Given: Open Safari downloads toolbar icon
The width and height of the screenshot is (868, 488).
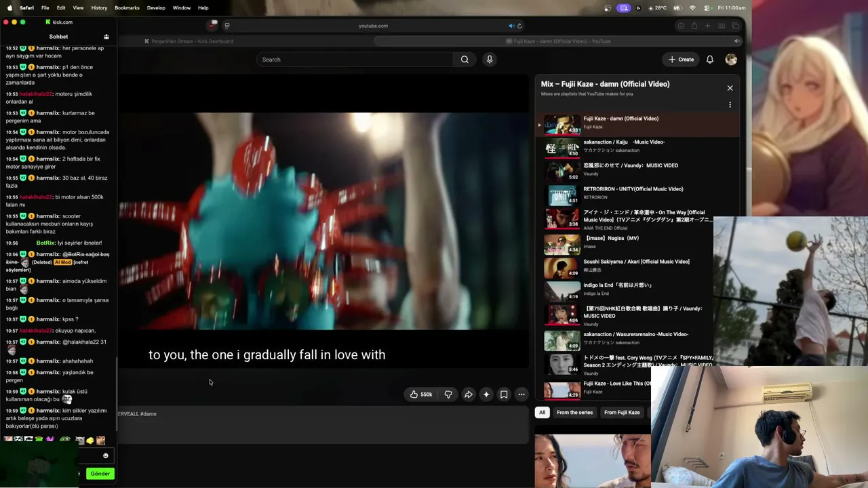Looking at the screenshot, I should [681, 26].
